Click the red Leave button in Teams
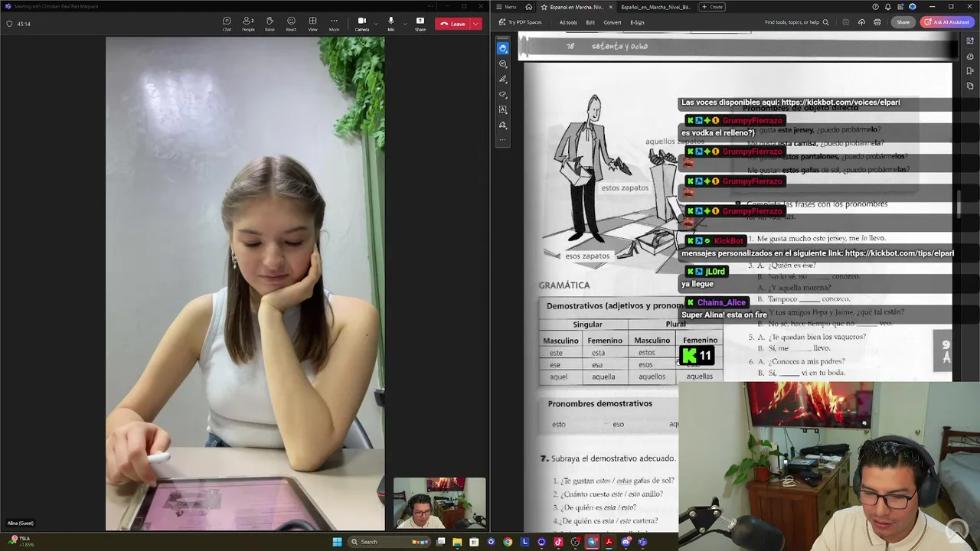 pos(452,24)
